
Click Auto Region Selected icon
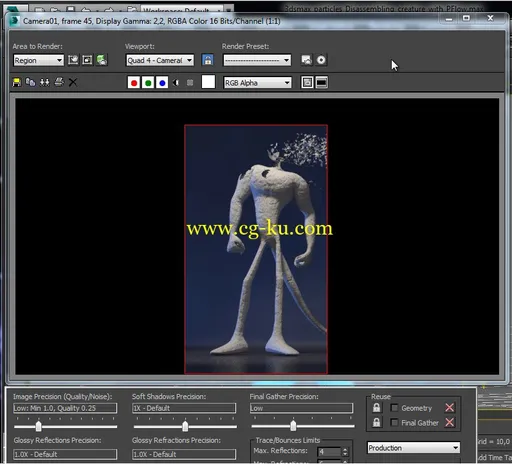(x=87, y=60)
